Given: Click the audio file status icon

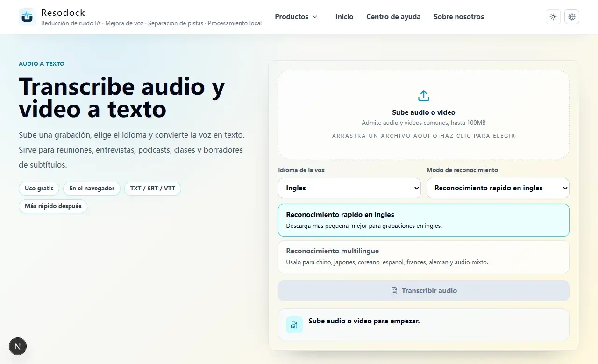Looking at the screenshot, I should [x=294, y=325].
